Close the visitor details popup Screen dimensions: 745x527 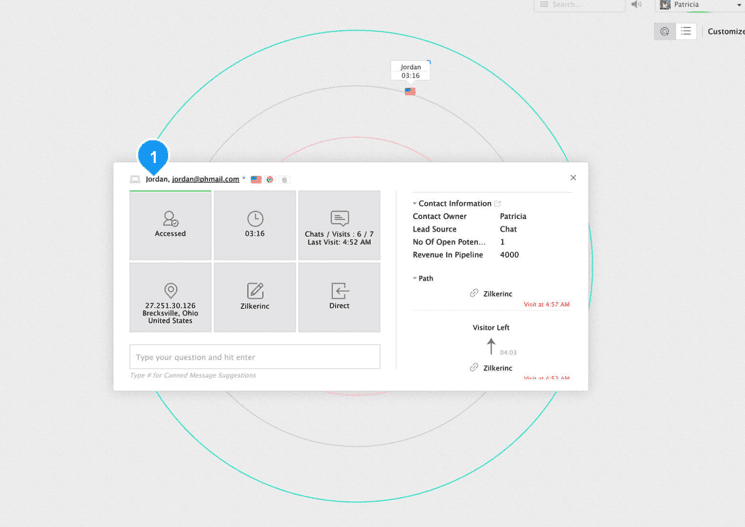573,178
